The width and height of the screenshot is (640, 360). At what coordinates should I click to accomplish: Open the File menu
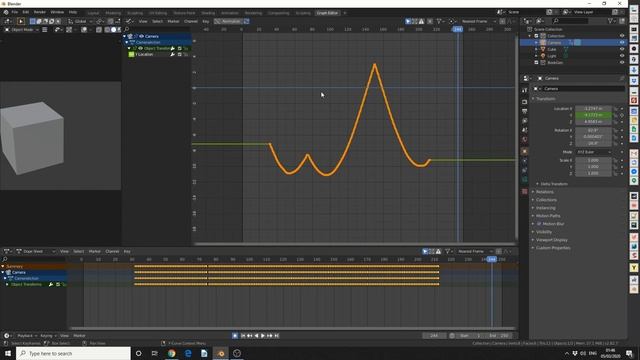15,12
